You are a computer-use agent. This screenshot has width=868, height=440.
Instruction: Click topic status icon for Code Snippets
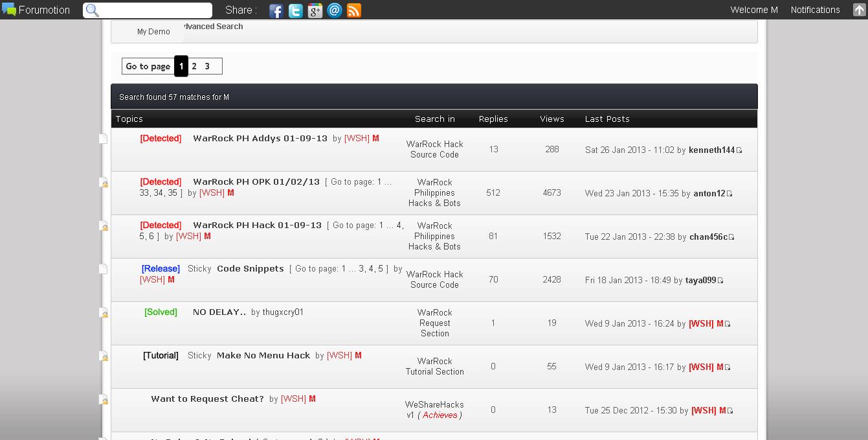(x=103, y=269)
